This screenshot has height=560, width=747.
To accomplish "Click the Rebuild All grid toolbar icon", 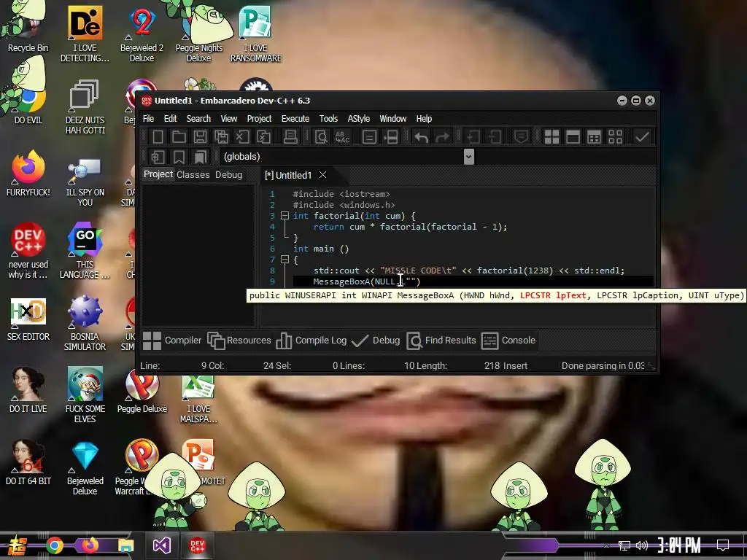I will pos(615,137).
